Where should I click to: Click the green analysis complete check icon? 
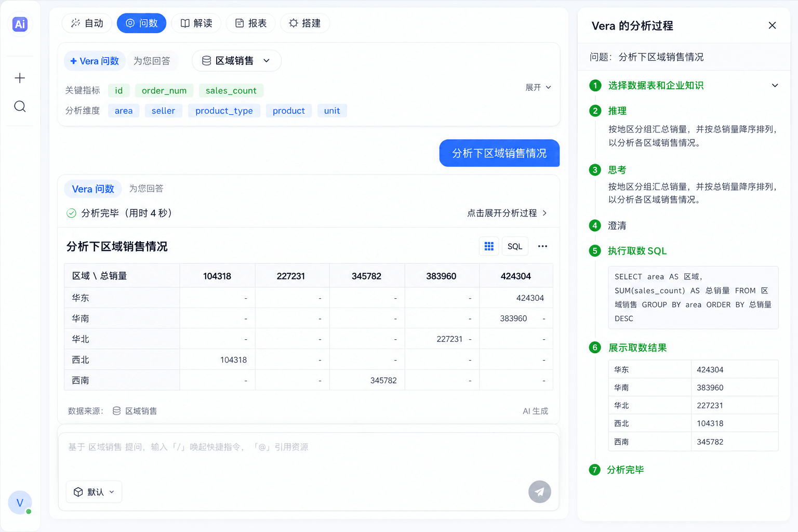[71, 213]
